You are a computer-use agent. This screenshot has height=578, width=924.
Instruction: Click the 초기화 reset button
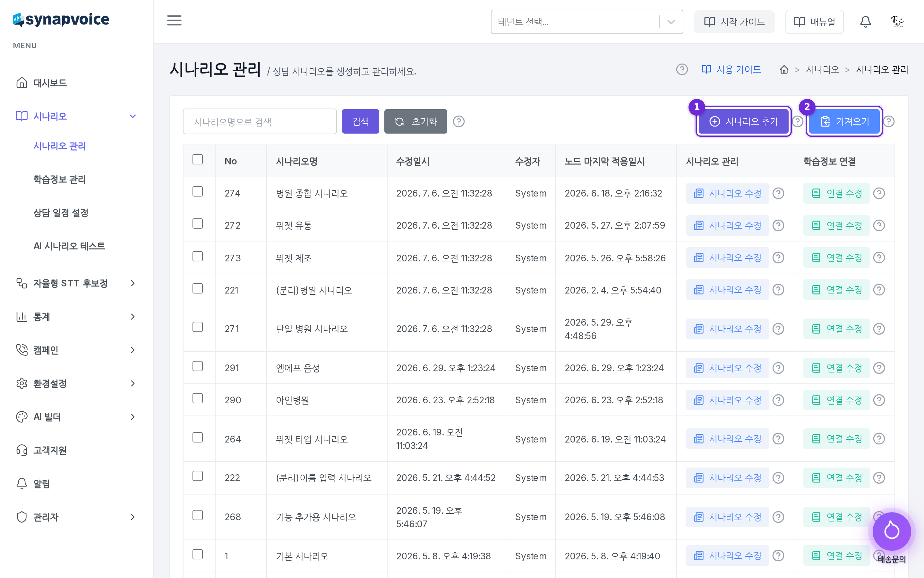[415, 122]
